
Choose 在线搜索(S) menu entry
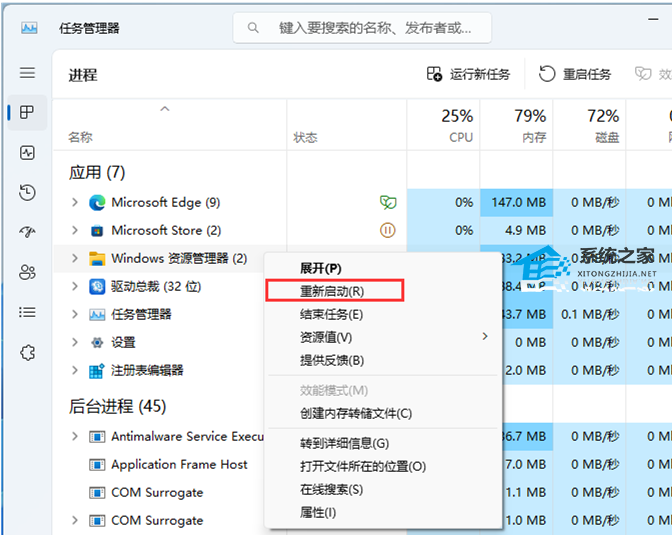tap(383, 490)
